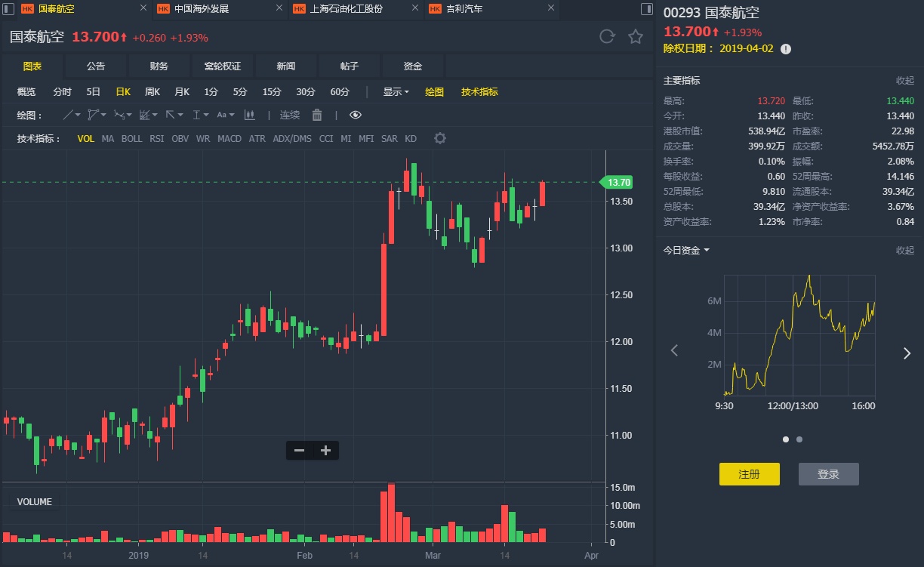Open the Fibonacci/grid tool dropdown
Screen dimensions: 924x567
149,115
